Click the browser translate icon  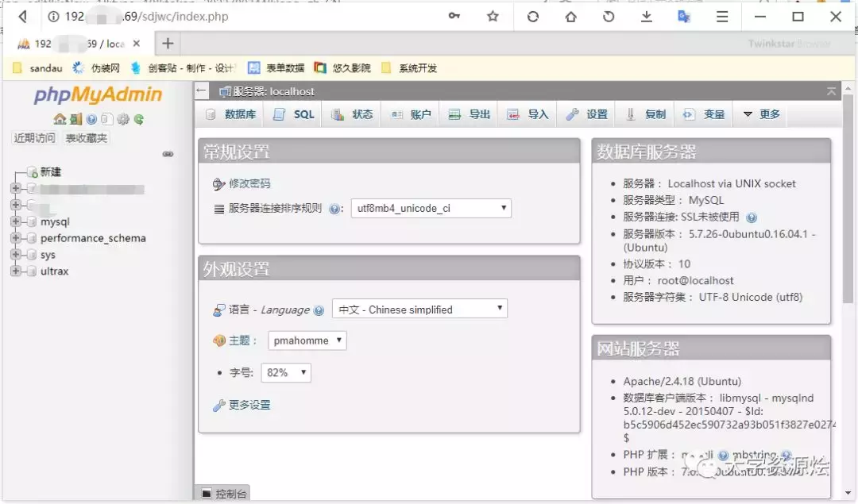coord(684,17)
